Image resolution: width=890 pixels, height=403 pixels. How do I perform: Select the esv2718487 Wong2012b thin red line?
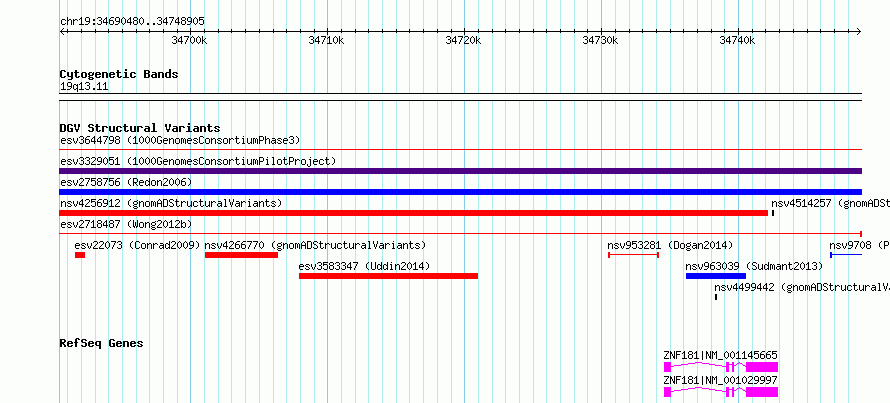tap(460, 234)
